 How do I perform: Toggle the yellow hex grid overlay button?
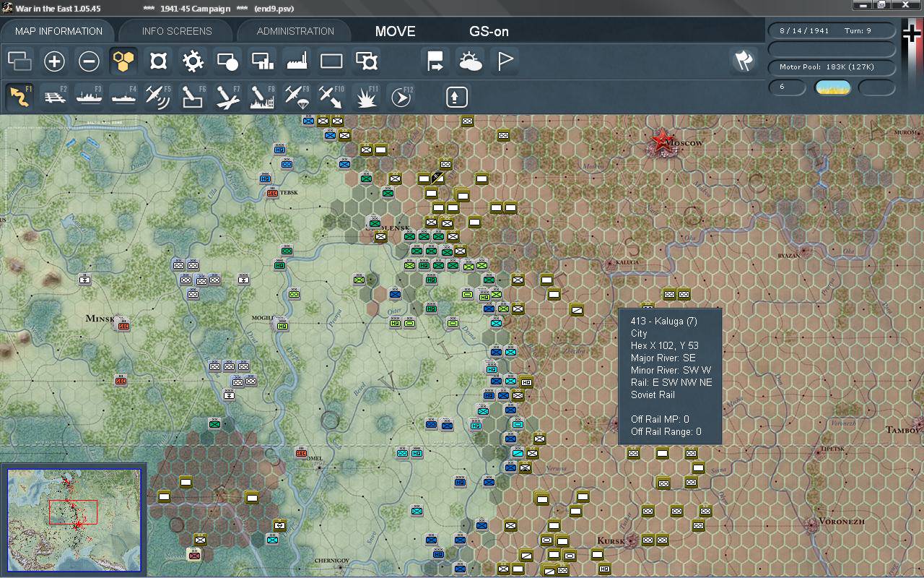[x=123, y=61]
